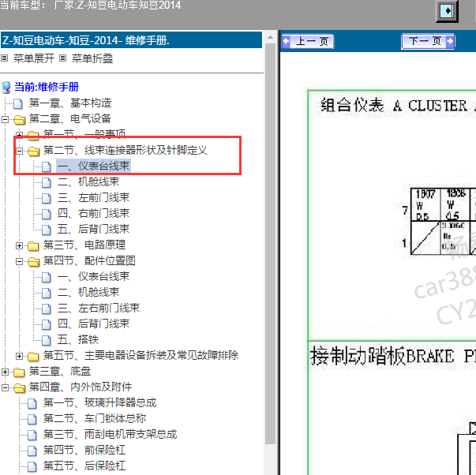Click the tree panel scroll-up arrow
Screen dimensions: 476x475
[270, 38]
